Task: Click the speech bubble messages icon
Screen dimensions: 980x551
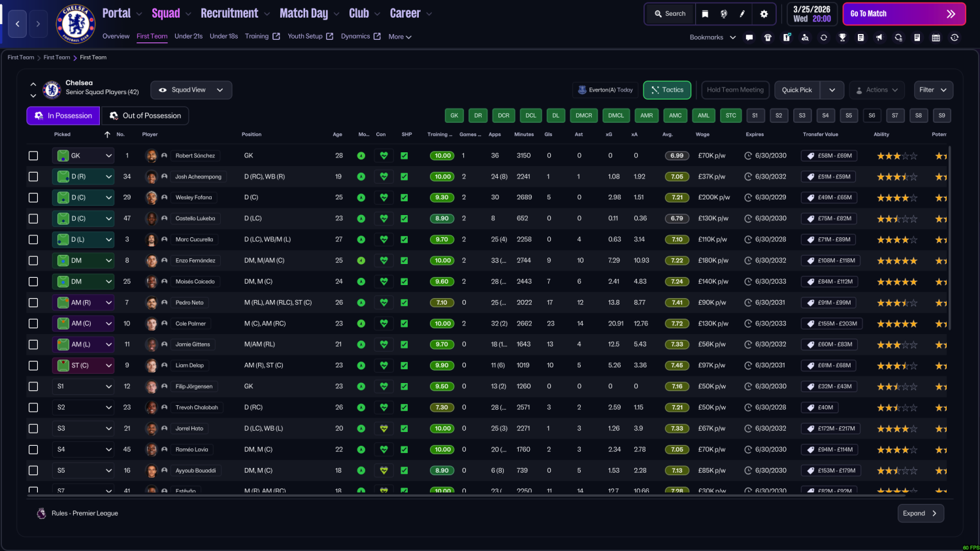Action: pyautogui.click(x=749, y=37)
